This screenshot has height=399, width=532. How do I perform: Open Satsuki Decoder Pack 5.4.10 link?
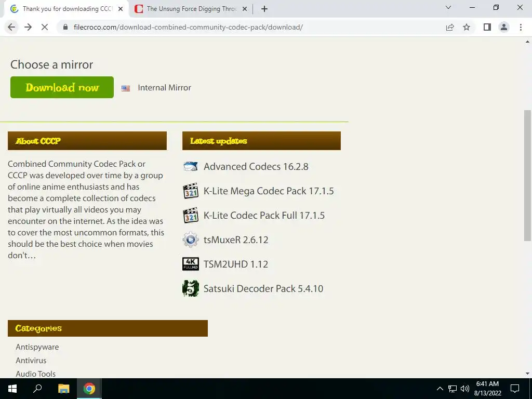click(263, 289)
